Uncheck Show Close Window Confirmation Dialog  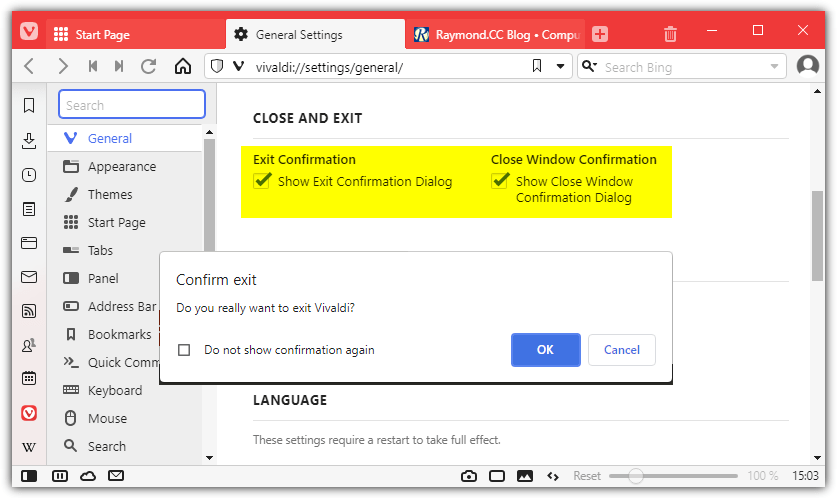pos(500,181)
